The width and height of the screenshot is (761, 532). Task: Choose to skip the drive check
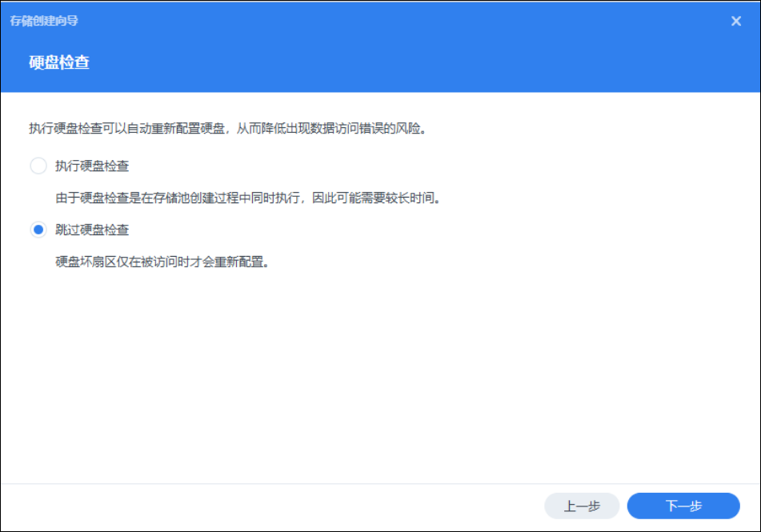click(38, 230)
